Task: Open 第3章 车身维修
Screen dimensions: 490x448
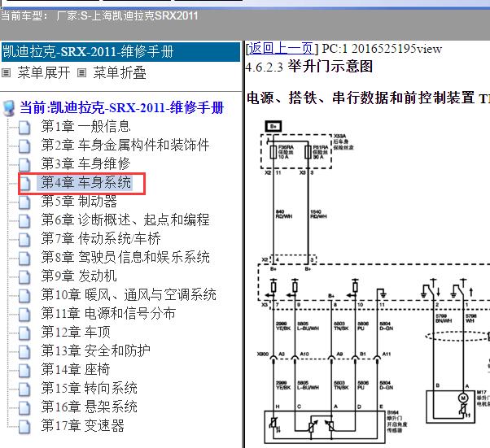Action: pos(85,163)
